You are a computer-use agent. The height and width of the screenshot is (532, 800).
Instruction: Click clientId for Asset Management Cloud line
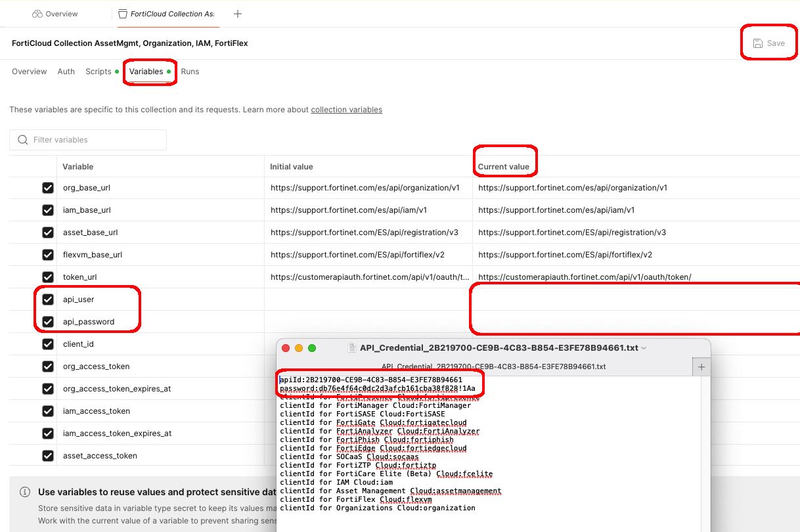(x=391, y=491)
